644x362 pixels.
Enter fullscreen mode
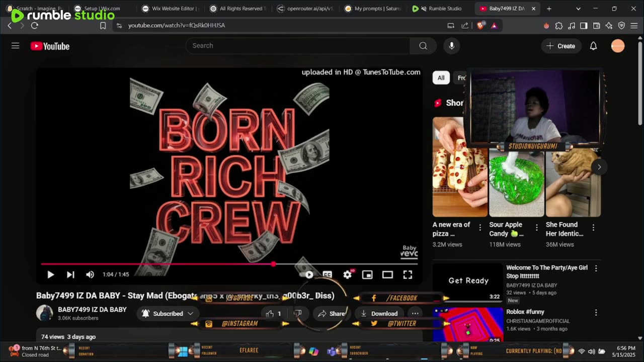coord(408,275)
